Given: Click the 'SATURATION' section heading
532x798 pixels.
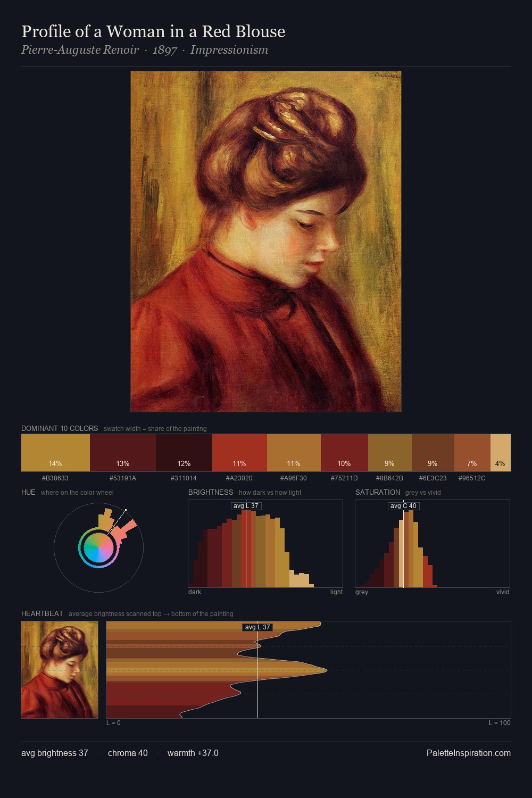Looking at the screenshot, I should click(x=378, y=492).
